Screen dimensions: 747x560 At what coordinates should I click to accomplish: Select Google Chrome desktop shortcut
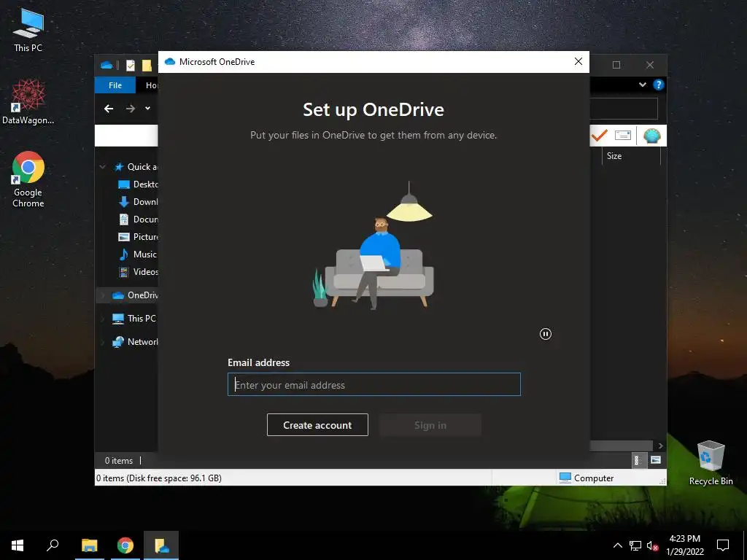click(x=28, y=179)
